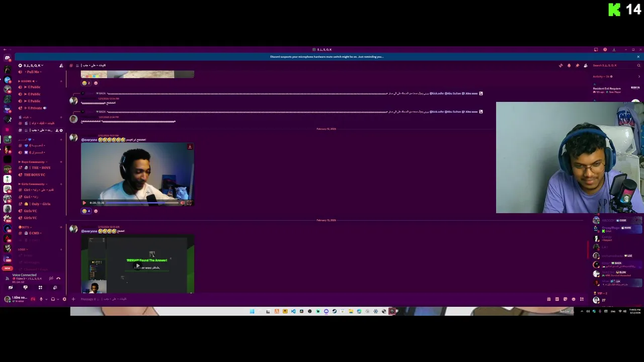Play the February 12 video clip
This screenshot has width=644, height=362.
tap(84, 203)
